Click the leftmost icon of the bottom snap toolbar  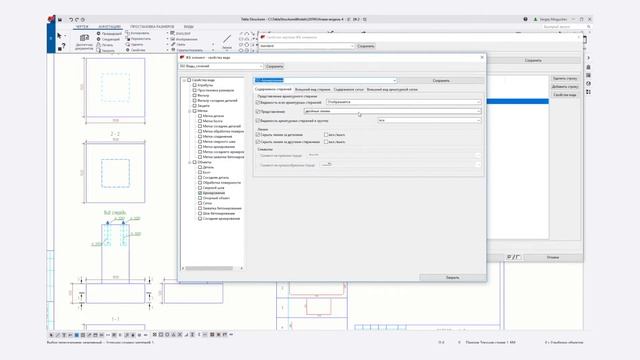(x=51, y=335)
